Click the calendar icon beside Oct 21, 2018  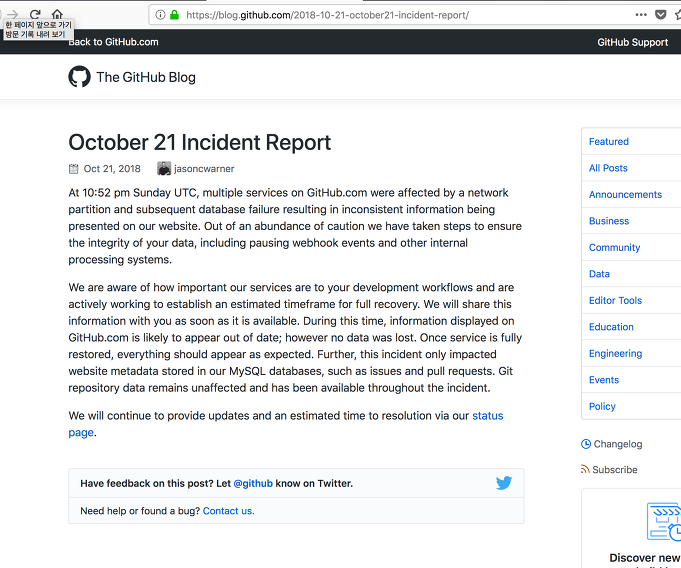(74, 169)
